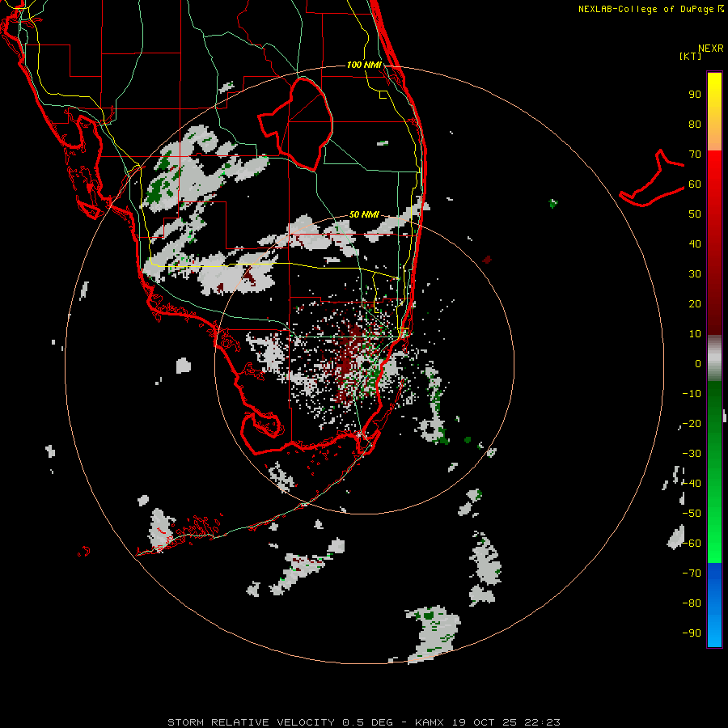Image resolution: width=728 pixels, height=728 pixels.
Task: Click the -50 value on the velocity scale
Action: tap(692, 514)
